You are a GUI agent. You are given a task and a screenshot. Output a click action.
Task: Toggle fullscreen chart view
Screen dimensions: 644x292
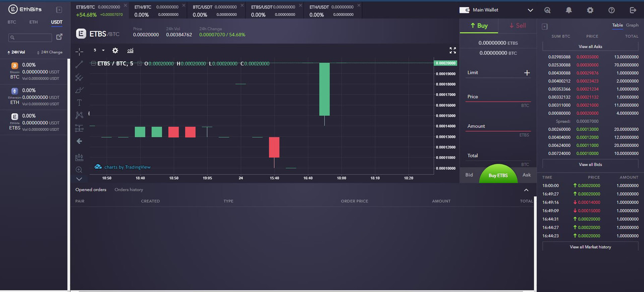point(453,50)
